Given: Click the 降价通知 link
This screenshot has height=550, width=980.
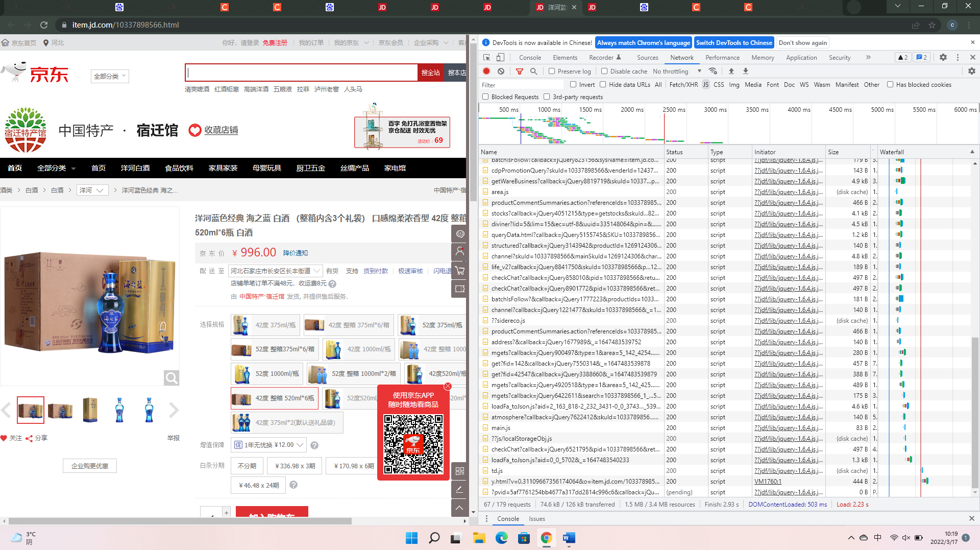Looking at the screenshot, I should (x=296, y=253).
